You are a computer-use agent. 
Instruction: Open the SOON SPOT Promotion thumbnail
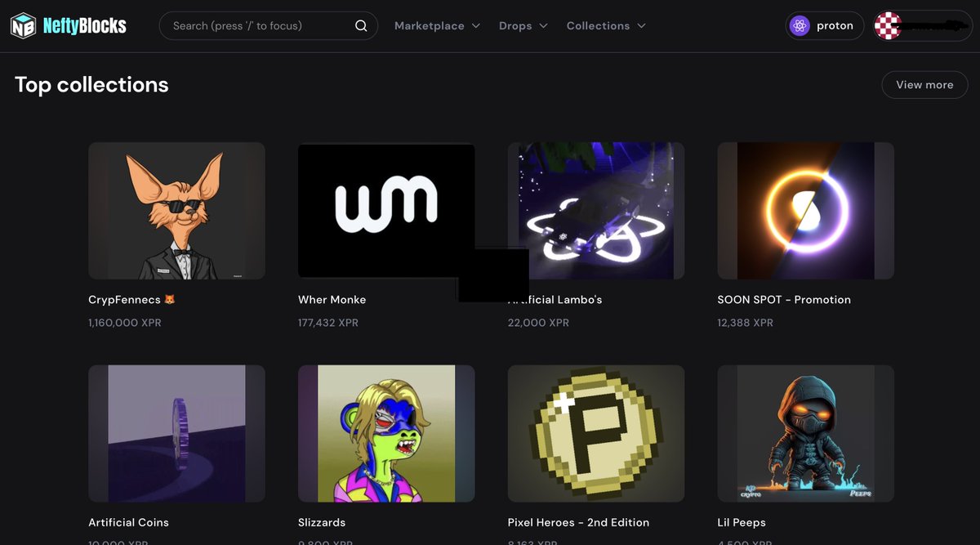(805, 210)
